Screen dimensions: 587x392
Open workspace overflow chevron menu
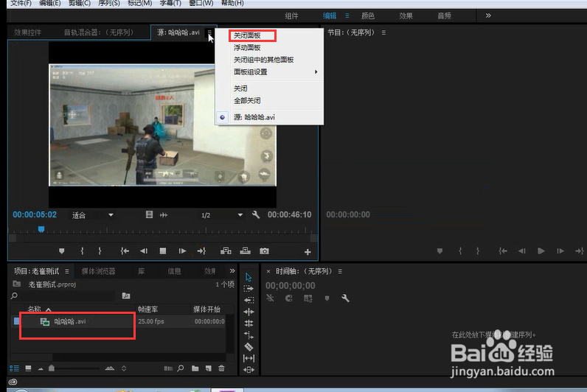(488, 15)
